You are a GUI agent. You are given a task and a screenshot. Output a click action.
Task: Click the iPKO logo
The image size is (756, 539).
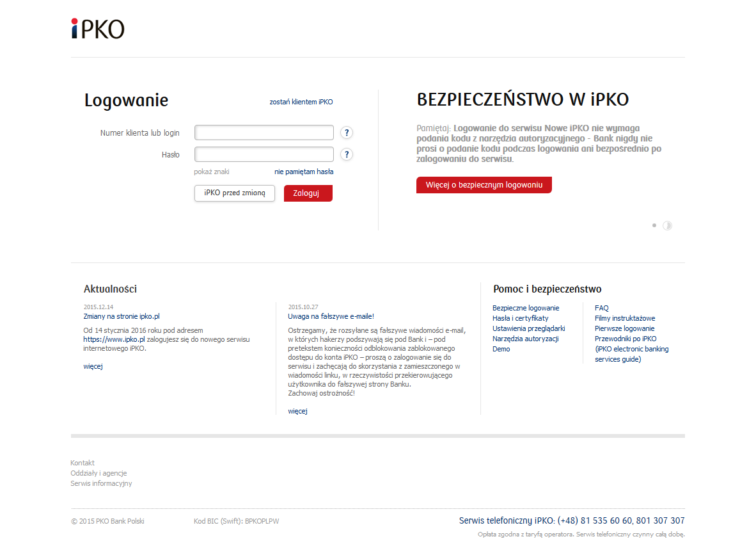click(x=98, y=29)
